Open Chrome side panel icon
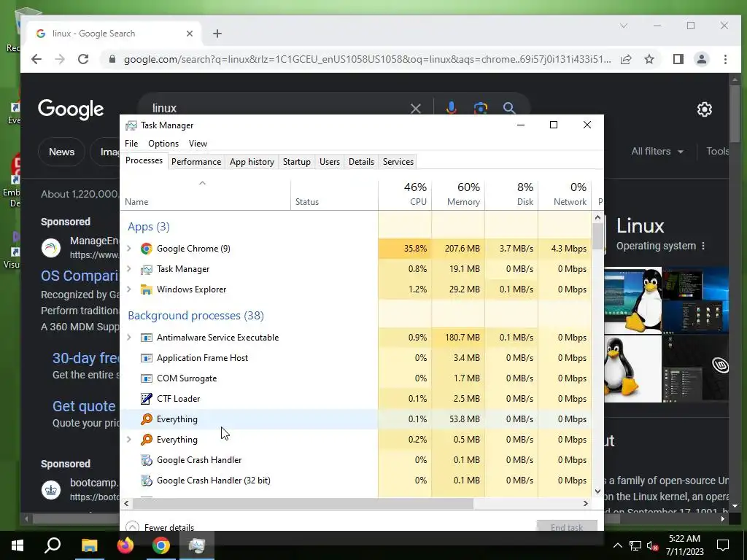The width and height of the screenshot is (747, 560). tap(678, 59)
